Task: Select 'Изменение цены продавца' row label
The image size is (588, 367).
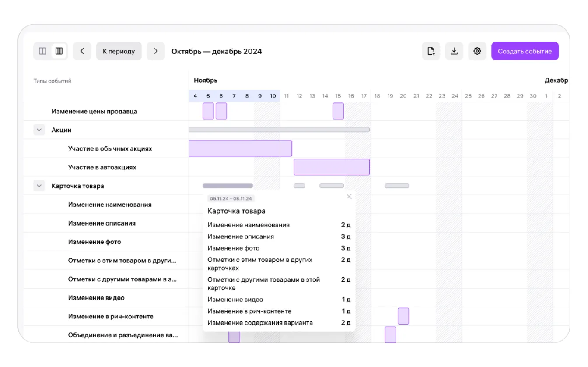Action: [94, 111]
